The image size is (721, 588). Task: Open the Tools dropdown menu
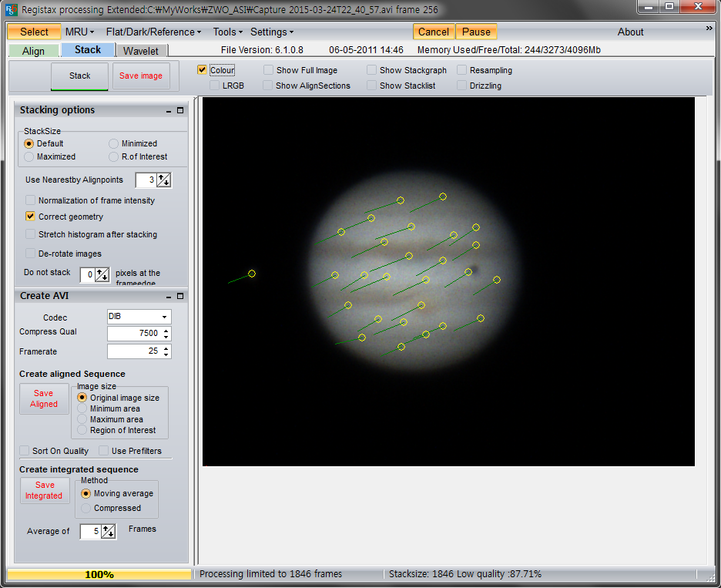point(227,32)
